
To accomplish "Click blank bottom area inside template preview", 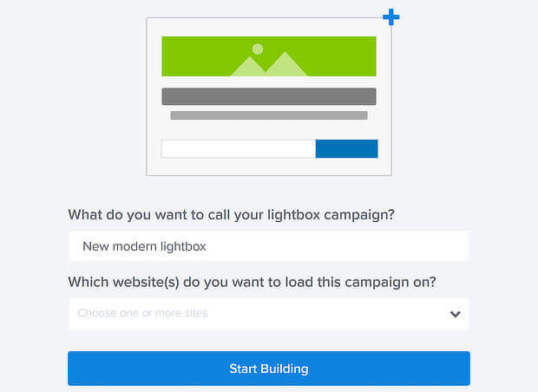I will pos(269,167).
